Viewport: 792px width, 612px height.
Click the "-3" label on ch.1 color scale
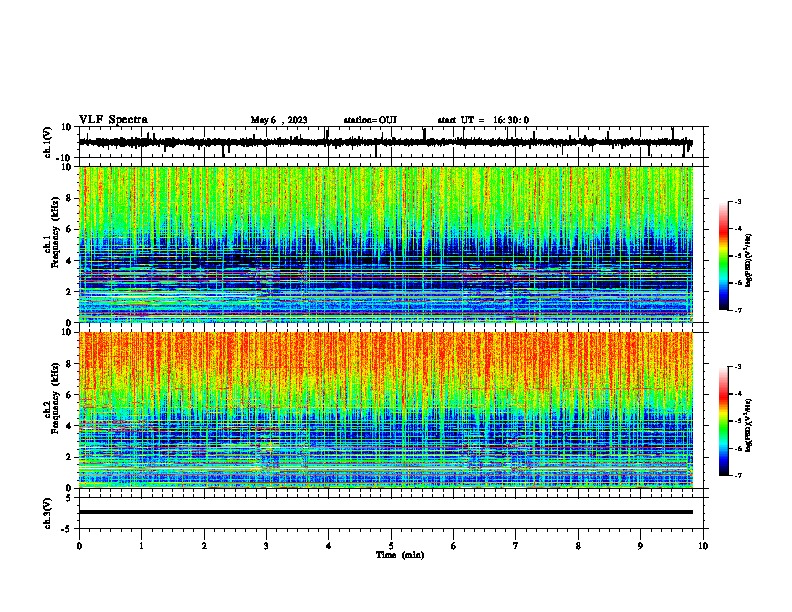[737, 201]
